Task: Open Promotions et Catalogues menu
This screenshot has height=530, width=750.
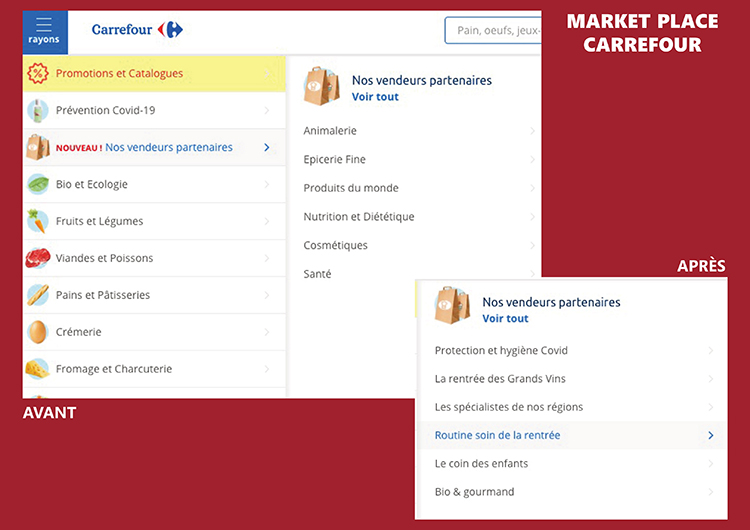Action: 154,74
